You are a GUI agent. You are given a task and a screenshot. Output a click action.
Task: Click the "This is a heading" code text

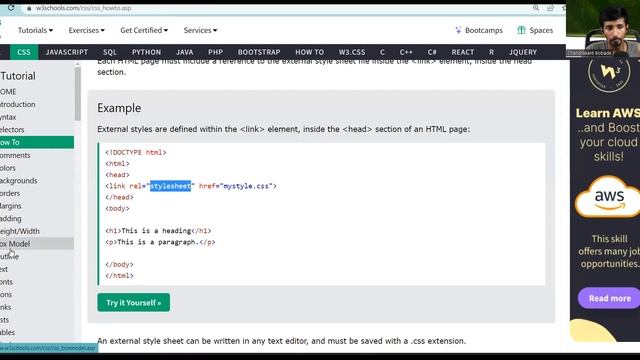click(x=156, y=231)
